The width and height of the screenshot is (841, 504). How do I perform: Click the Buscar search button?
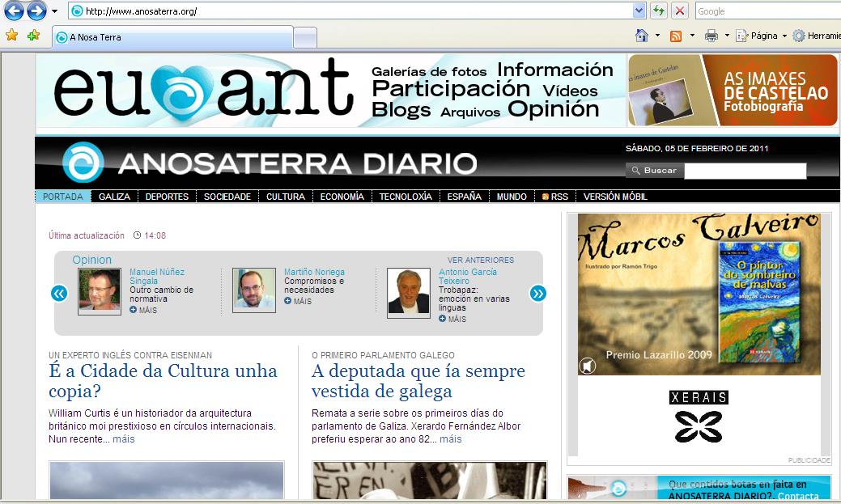click(654, 171)
